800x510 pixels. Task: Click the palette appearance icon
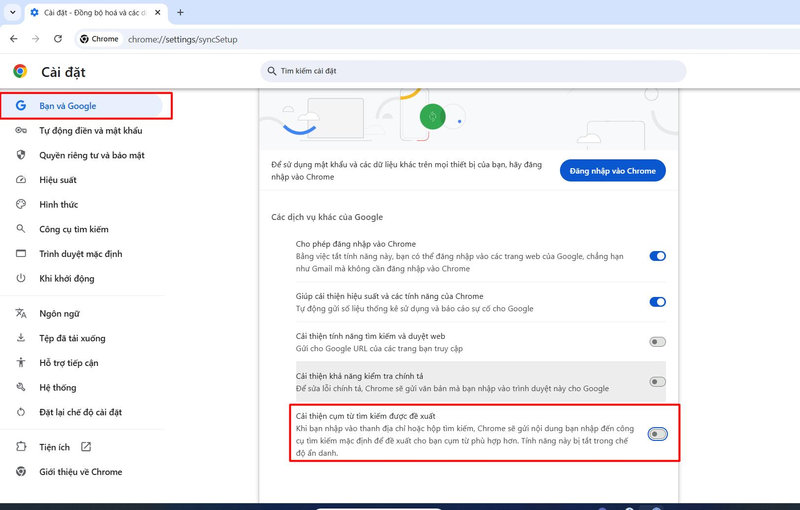(21, 204)
